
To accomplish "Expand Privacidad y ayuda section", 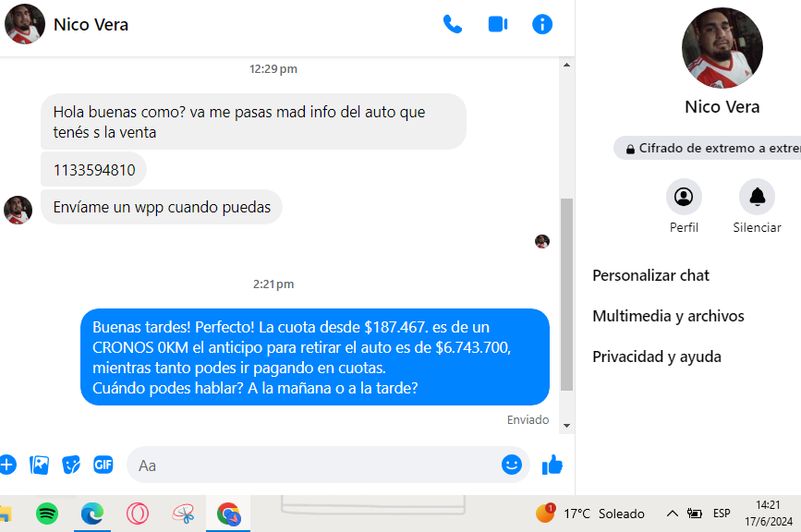I will pyautogui.click(x=657, y=357).
